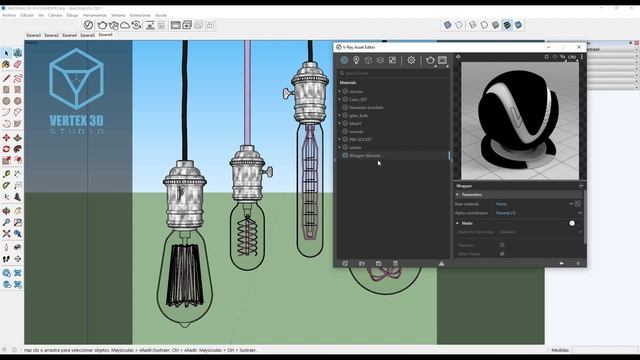Open Render Elements layers icon in Asset Editor
This screenshot has height=360, width=640.
[x=380, y=60]
